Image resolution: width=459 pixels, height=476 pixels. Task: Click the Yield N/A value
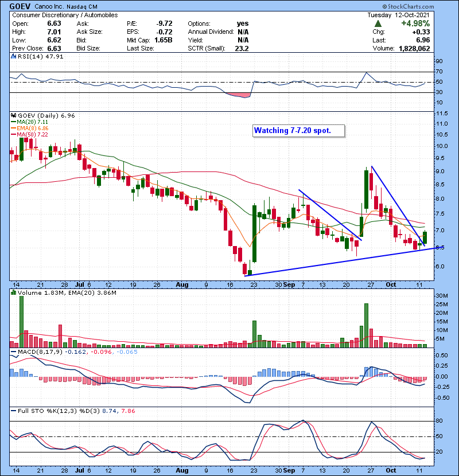click(x=243, y=40)
